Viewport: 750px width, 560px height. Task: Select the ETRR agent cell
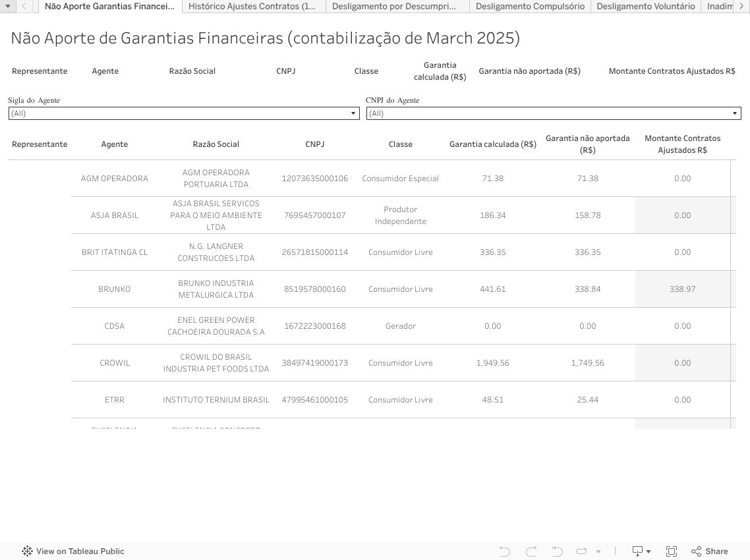coord(114,399)
